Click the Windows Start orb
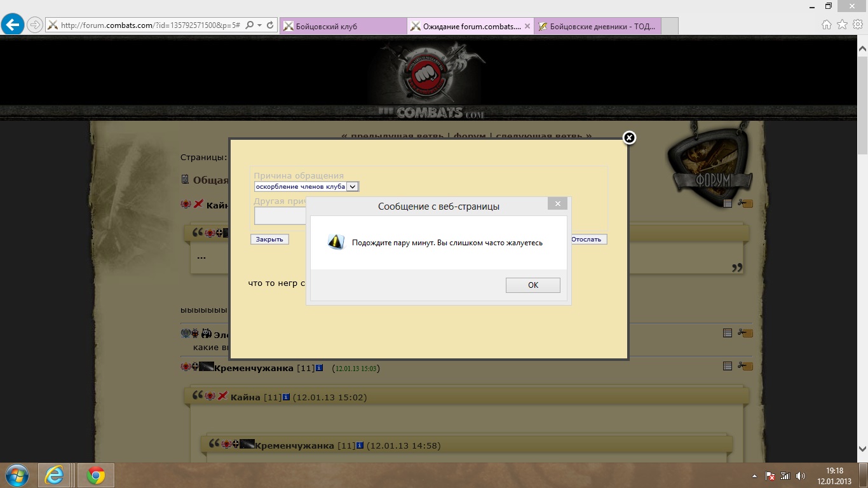The height and width of the screenshot is (488, 868). [x=17, y=475]
